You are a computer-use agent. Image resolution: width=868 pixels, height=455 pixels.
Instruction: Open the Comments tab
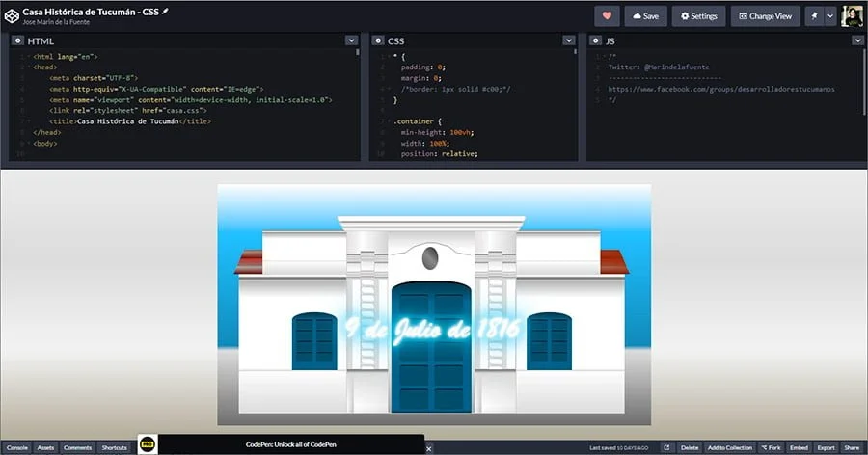78,447
